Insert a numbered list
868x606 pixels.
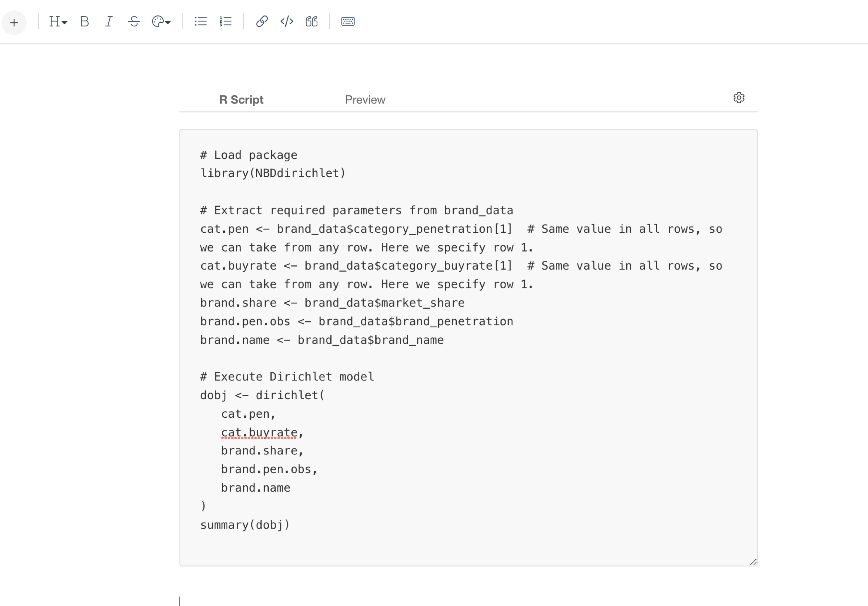click(226, 21)
